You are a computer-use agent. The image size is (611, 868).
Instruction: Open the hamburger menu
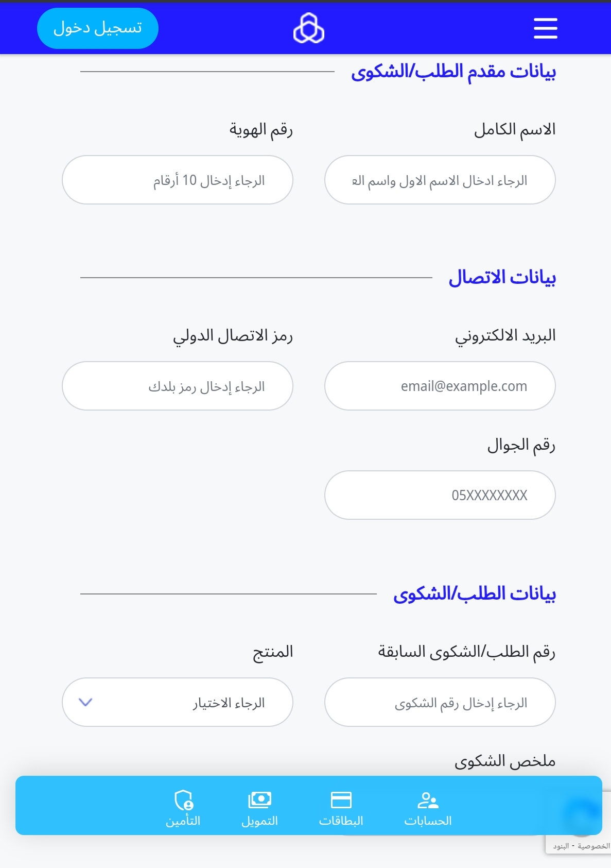point(545,28)
